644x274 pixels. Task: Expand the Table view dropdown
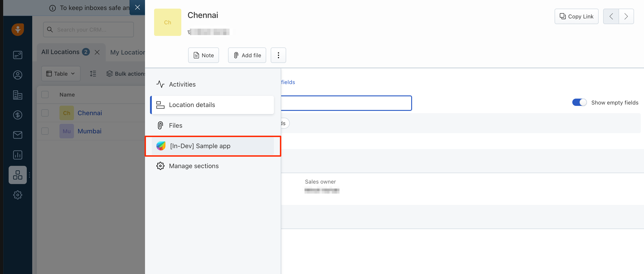point(61,73)
